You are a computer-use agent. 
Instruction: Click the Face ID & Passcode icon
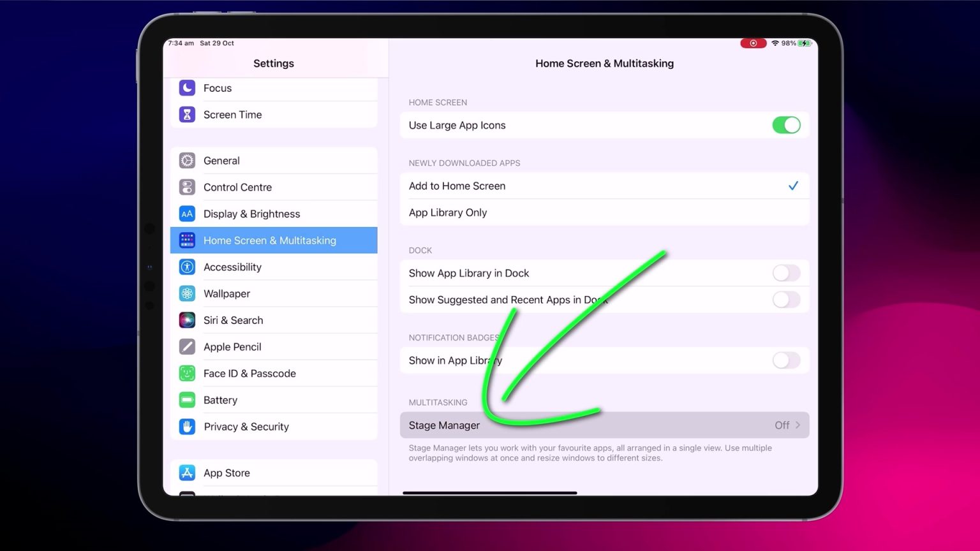[187, 373]
